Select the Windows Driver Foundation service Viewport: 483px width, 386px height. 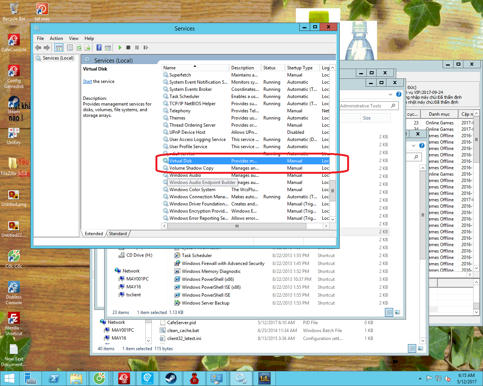coord(246,204)
